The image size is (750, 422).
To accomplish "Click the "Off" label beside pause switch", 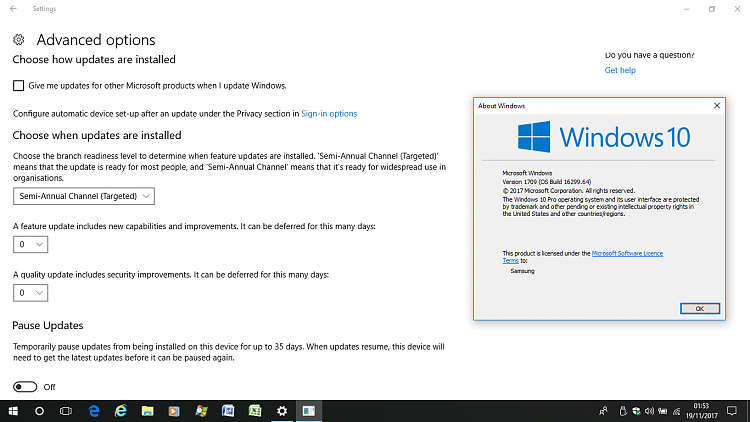I will (49, 387).
